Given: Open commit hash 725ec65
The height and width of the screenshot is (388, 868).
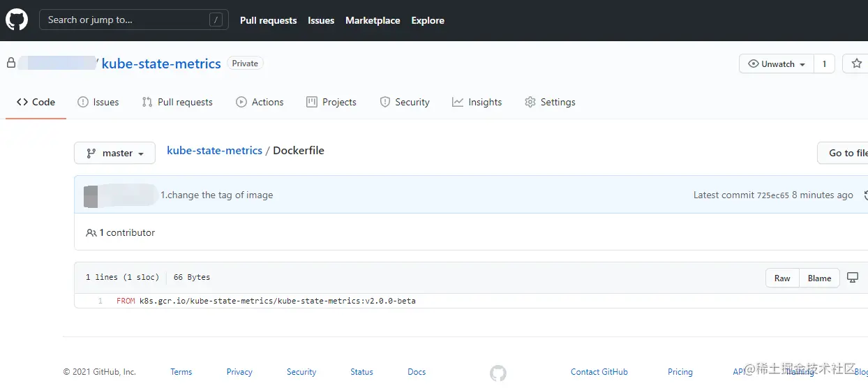Looking at the screenshot, I should (773, 195).
